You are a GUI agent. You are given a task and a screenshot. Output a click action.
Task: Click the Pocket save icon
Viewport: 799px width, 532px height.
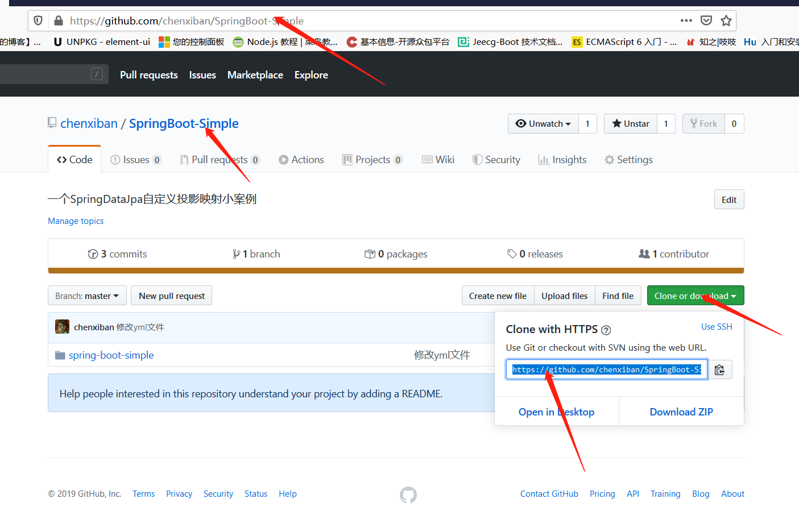[x=706, y=20]
